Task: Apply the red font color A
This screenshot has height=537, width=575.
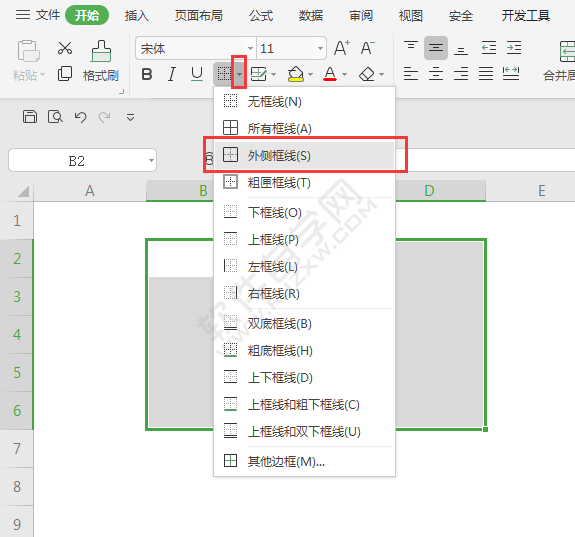Action: tap(330, 74)
